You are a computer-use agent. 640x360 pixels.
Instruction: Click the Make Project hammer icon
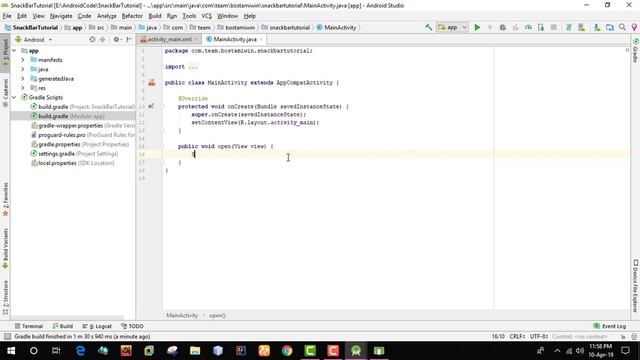(x=428, y=27)
